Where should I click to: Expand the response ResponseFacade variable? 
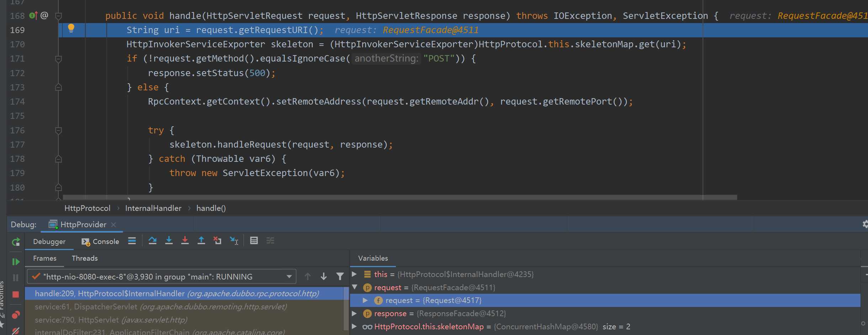[354, 313]
